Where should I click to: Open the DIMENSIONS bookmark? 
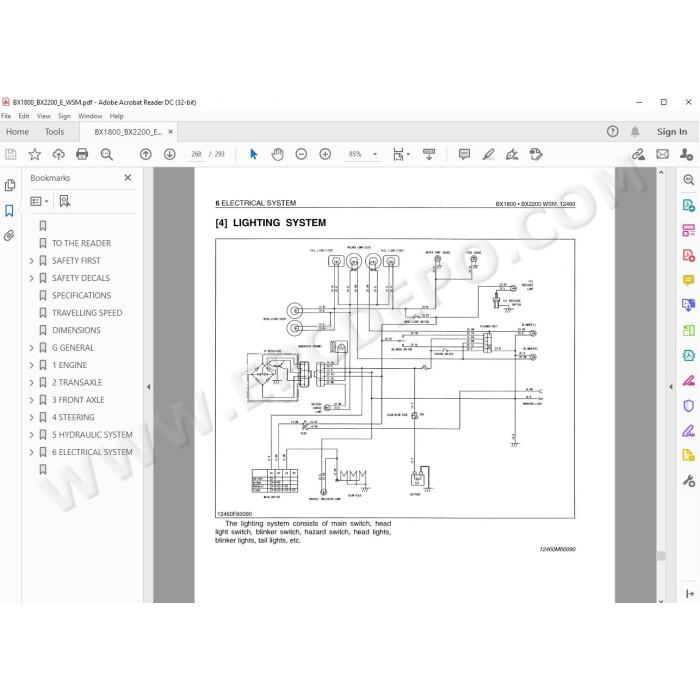(x=76, y=330)
